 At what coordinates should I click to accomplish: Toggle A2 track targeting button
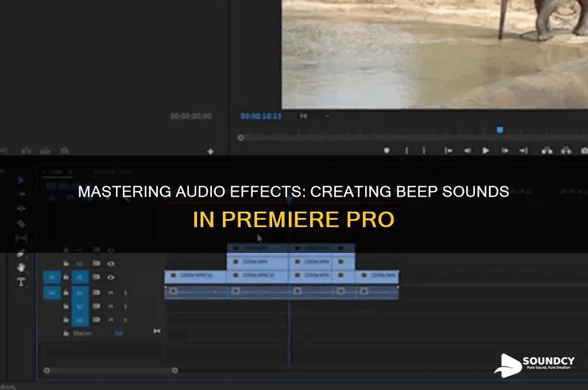80,306
